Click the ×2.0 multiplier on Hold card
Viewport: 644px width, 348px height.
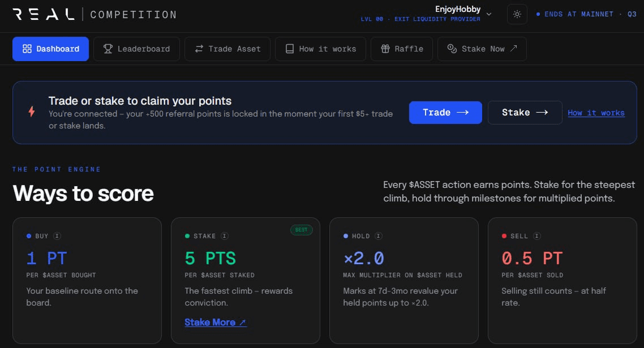(x=364, y=259)
